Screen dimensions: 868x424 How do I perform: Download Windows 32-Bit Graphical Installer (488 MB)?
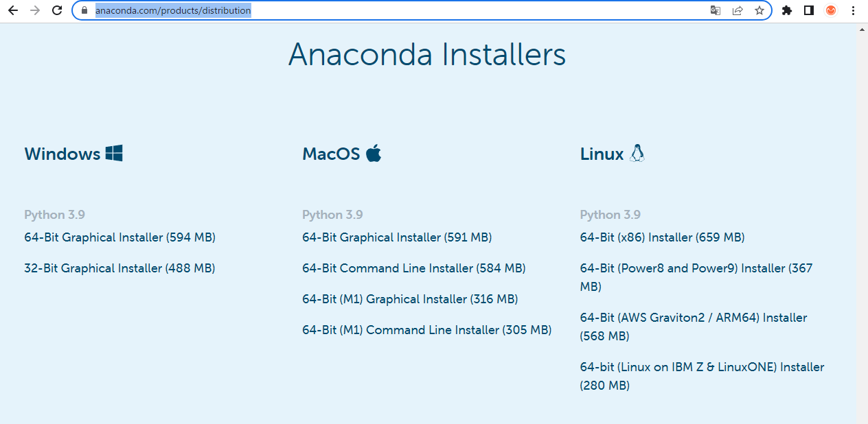pyautogui.click(x=119, y=268)
